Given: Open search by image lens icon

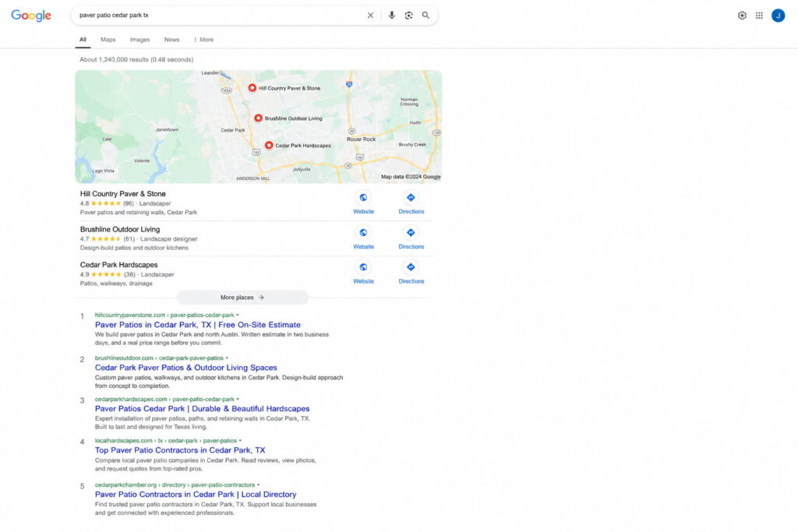Looking at the screenshot, I should tap(408, 16).
